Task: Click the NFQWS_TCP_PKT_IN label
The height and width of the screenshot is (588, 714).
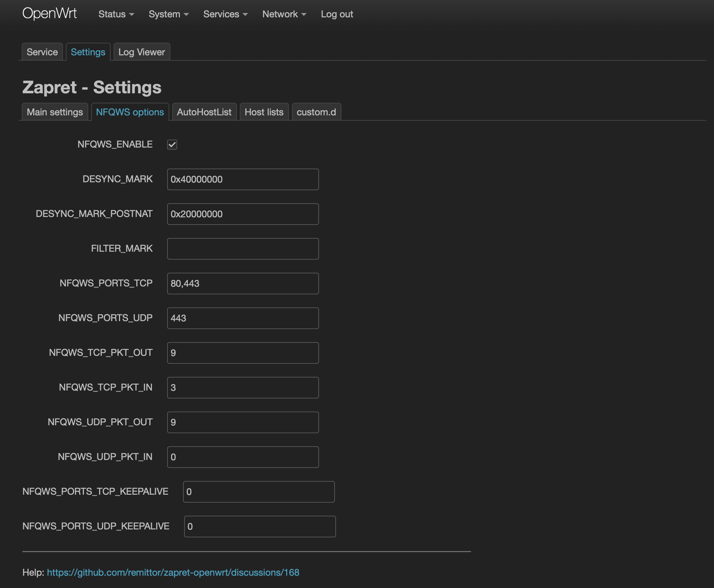Action: [x=106, y=387]
